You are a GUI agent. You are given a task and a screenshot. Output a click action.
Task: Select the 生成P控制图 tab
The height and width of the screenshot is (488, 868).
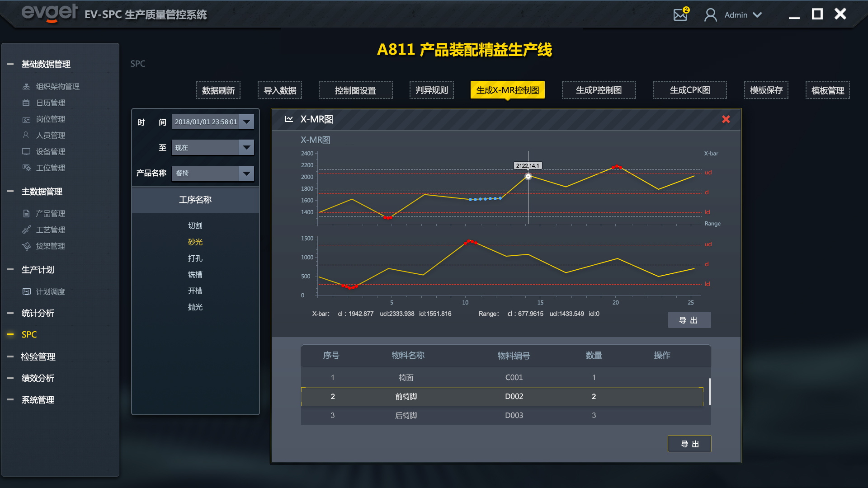tap(599, 90)
